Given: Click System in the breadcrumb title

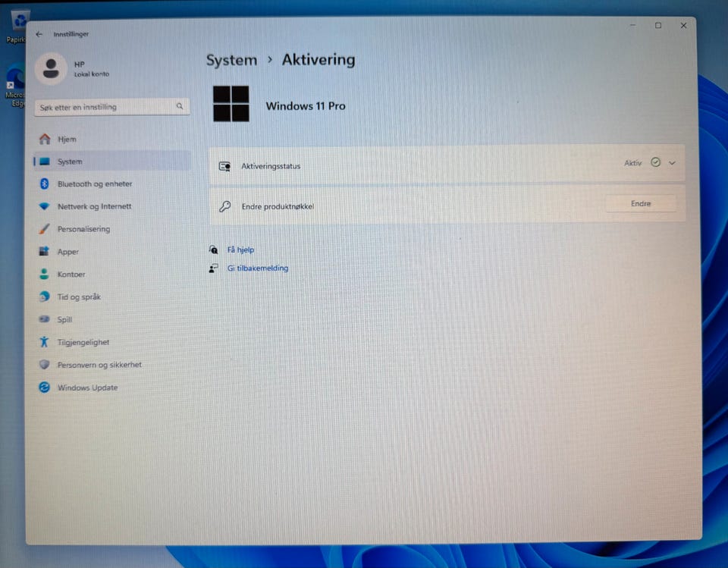Looking at the screenshot, I should (x=231, y=61).
